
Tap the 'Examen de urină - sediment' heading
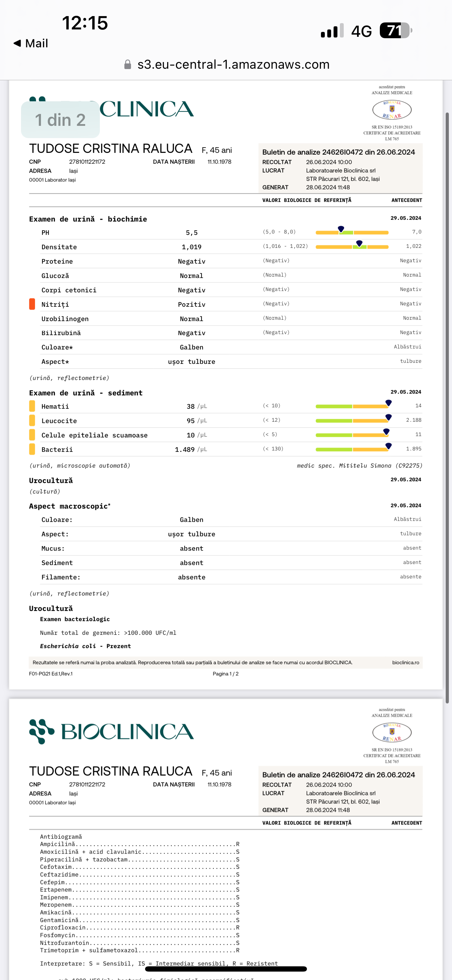[x=85, y=393]
